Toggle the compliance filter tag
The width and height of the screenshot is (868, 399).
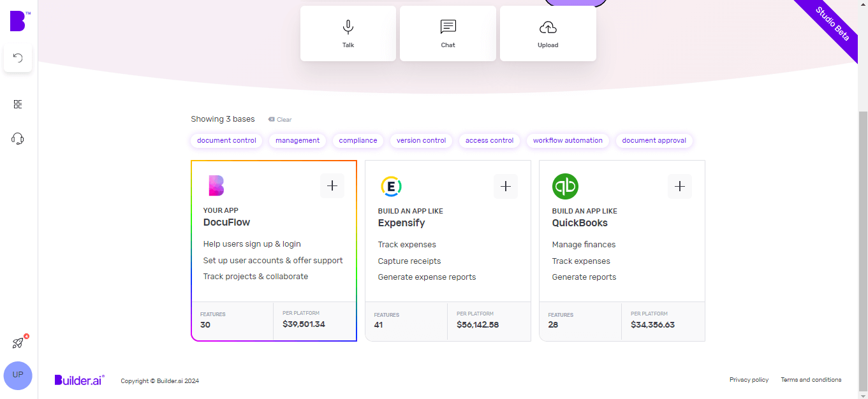coord(358,140)
